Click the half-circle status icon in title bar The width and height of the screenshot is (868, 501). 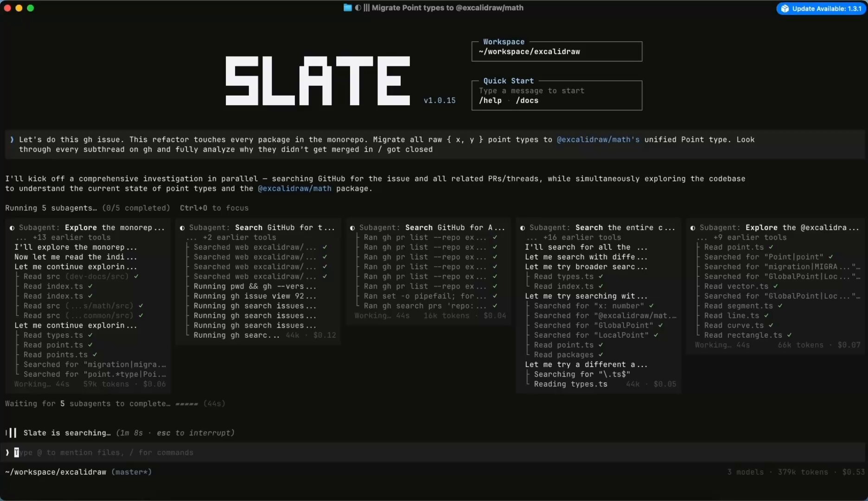pos(358,7)
